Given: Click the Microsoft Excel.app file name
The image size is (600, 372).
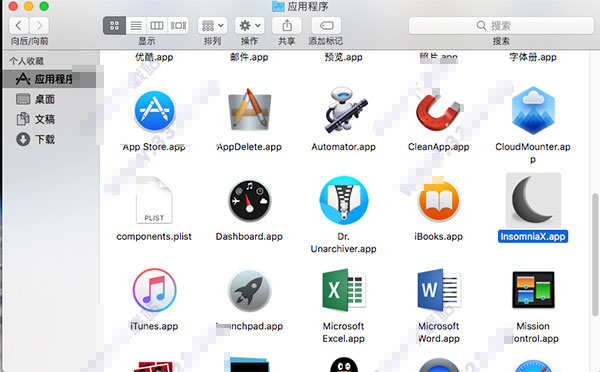Looking at the screenshot, I should tap(344, 332).
